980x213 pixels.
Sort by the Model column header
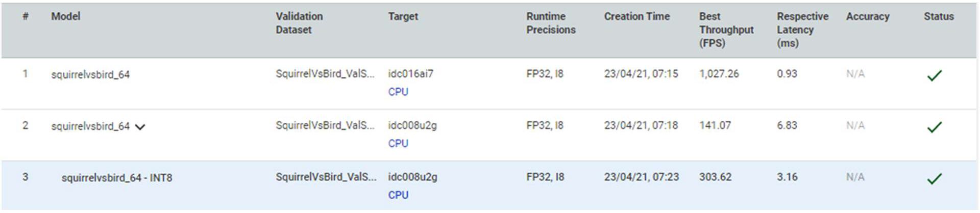pos(66,16)
